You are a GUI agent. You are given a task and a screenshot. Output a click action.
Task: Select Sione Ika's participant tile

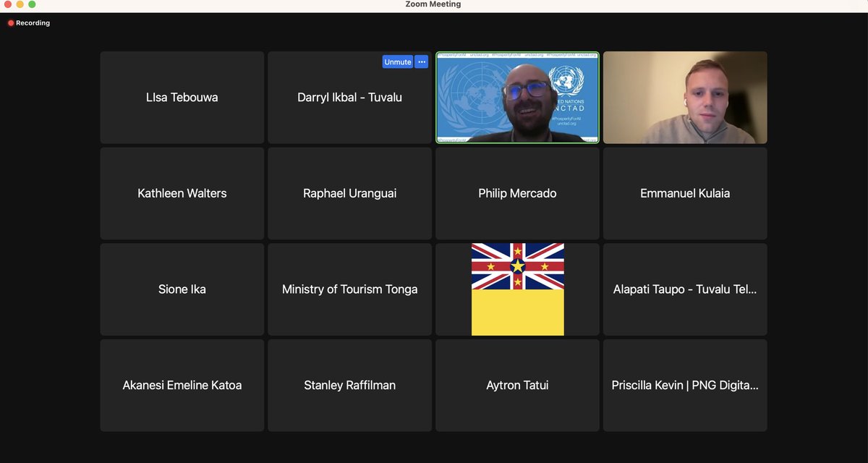pyautogui.click(x=182, y=289)
